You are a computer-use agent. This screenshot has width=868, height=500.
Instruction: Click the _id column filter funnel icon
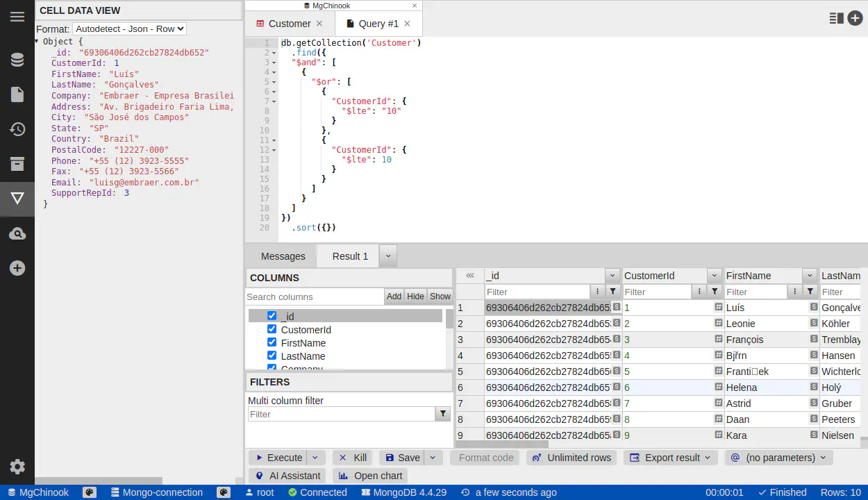pyautogui.click(x=613, y=292)
